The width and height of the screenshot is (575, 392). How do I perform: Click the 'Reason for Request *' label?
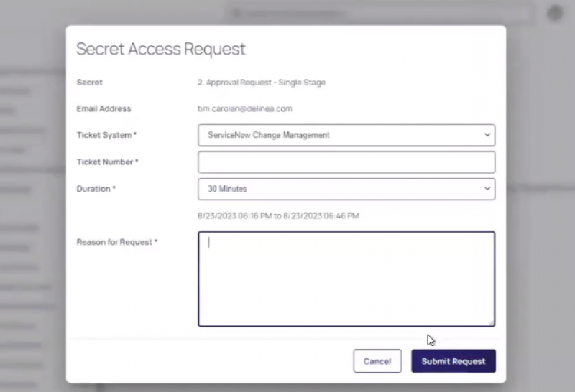[116, 242]
